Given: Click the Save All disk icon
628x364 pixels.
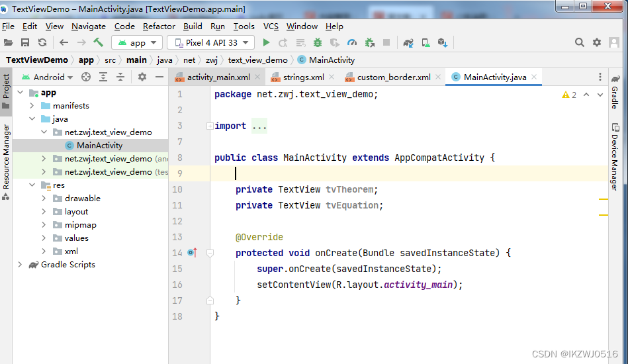Looking at the screenshot, I should coord(25,42).
